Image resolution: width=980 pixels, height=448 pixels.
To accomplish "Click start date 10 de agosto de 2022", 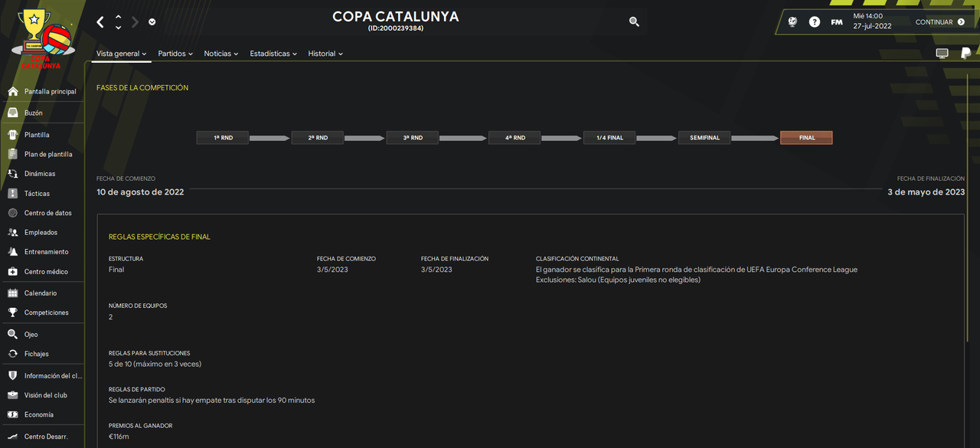I will 140,192.
